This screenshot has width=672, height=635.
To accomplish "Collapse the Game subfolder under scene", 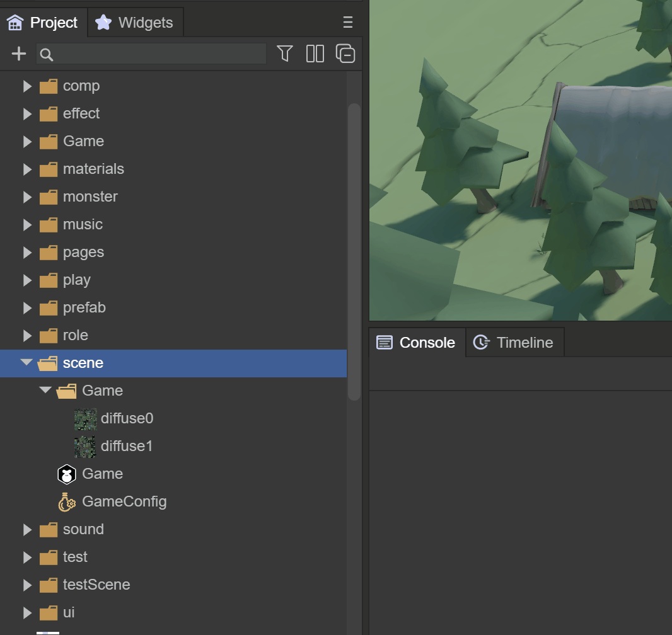I will click(45, 391).
